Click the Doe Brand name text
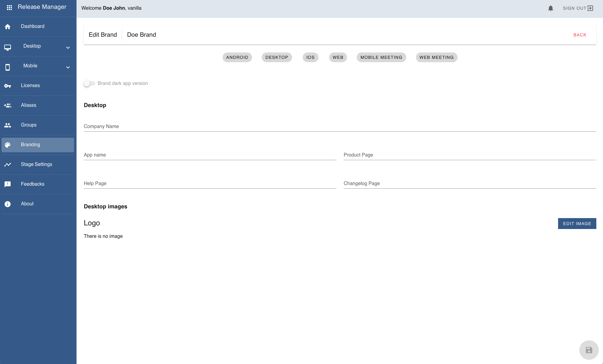Image resolution: width=603 pixels, height=364 pixels. 141,35
